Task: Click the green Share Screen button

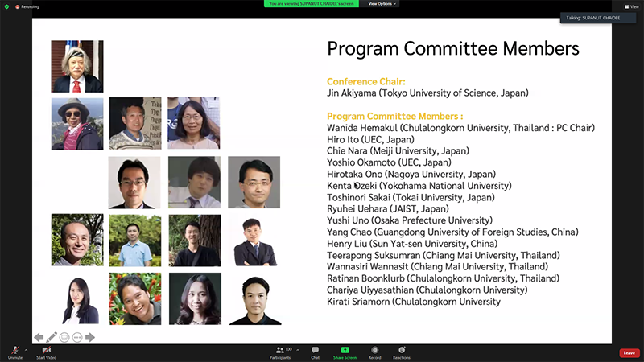Action: pos(345,352)
